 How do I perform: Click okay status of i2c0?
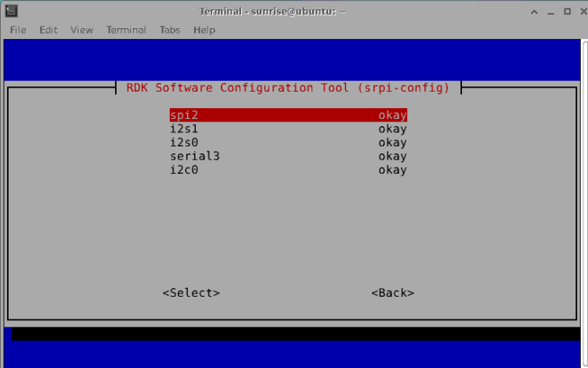(x=392, y=171)
